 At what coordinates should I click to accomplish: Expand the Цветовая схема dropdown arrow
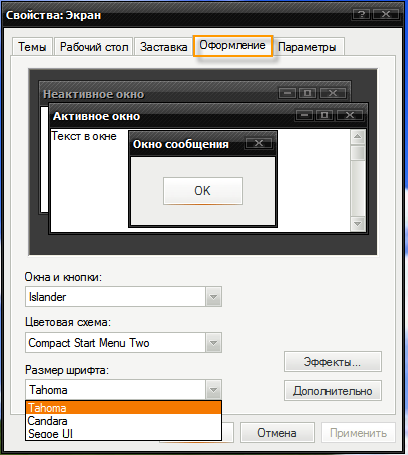tap(213, 342)
